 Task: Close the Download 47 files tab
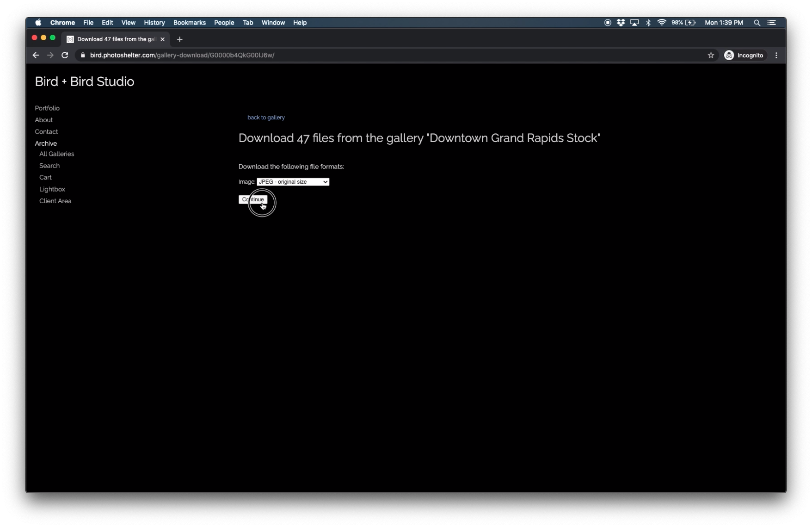[162, 39]
